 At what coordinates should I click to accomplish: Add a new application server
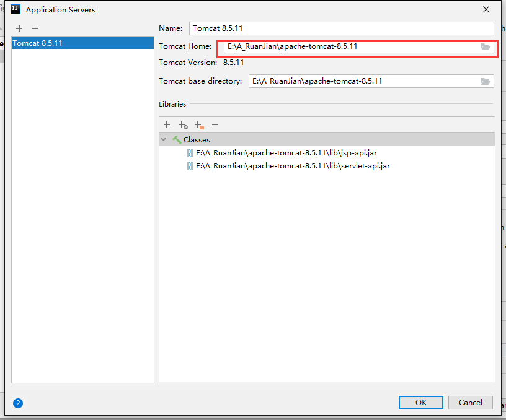[x=19, y=28]
